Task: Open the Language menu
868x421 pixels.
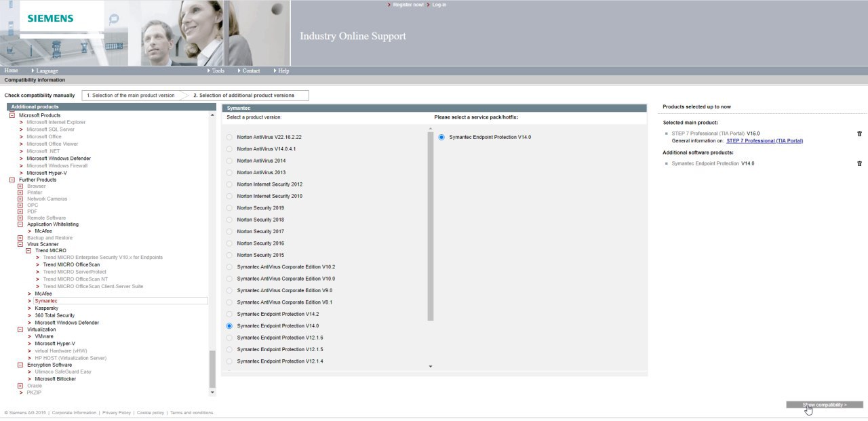Action: [x=47, y=71]
